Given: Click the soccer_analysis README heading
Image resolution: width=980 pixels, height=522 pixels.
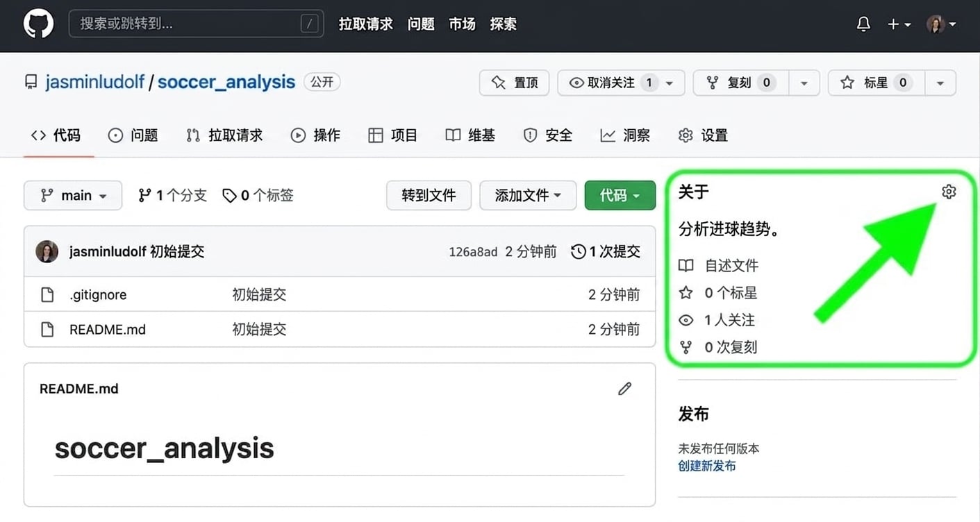Looking at the screenshot, I should [165, 448].
